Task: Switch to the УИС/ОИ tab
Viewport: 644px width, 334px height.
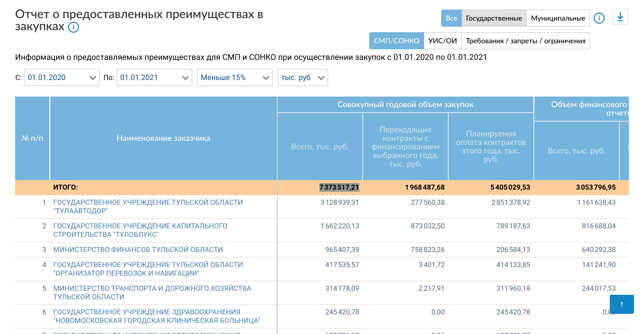Action: 442,41
